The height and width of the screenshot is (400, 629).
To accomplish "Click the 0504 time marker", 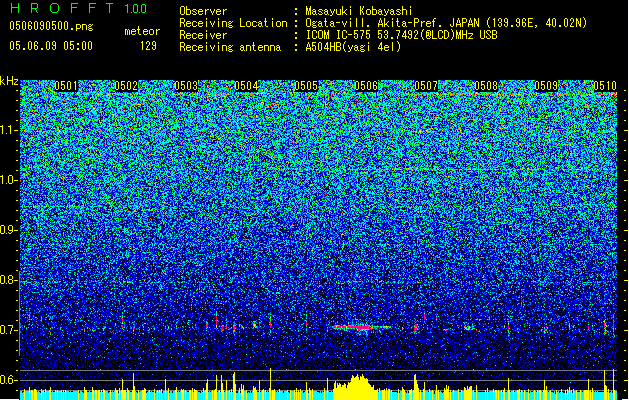I will pyautogui.click(x=246, y=86).
